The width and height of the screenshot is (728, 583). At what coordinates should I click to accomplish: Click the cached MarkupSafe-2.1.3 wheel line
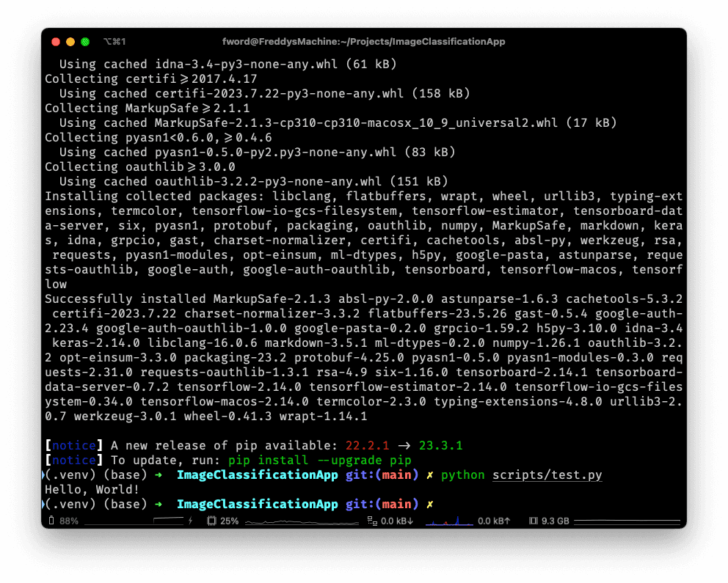(338, 123)
